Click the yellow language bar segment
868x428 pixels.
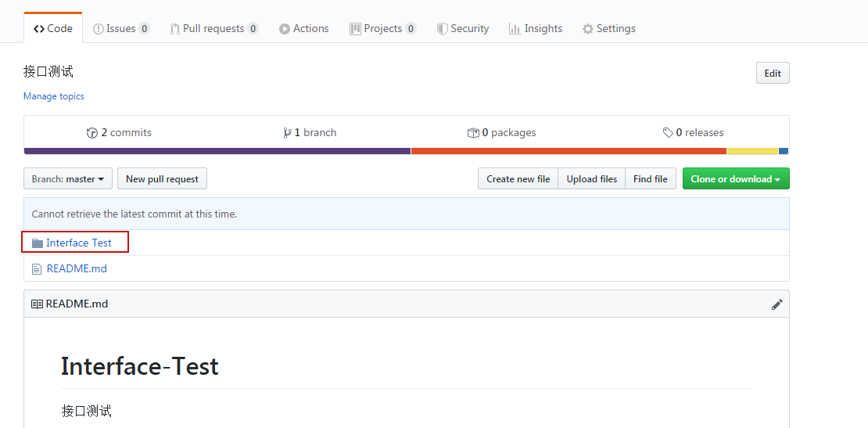(x=753, y=151)
